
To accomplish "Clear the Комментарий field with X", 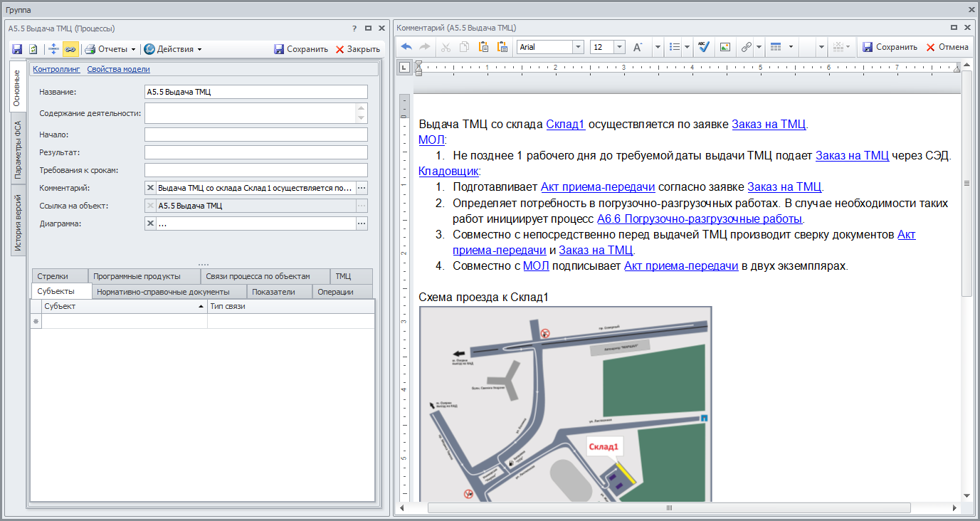I will tap(150, 188).
